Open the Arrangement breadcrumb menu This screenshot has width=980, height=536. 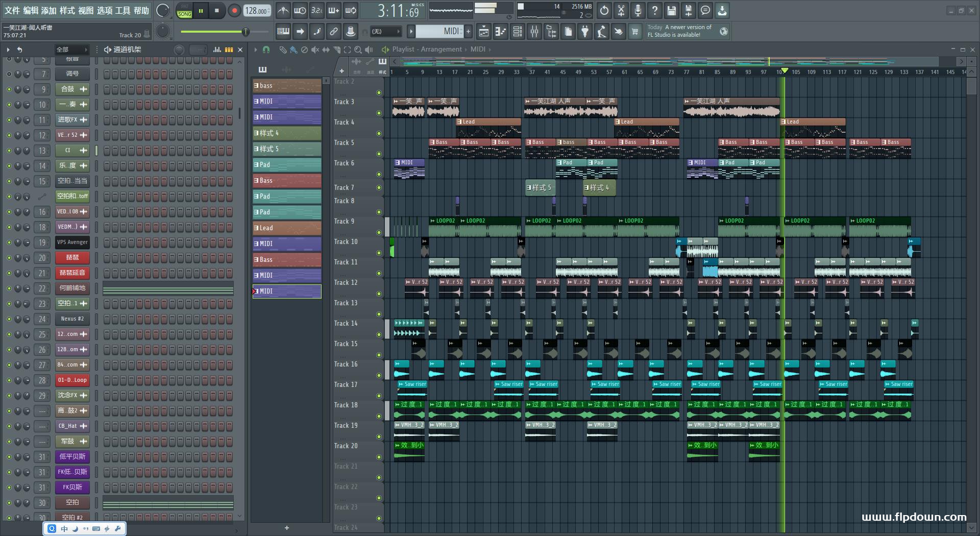[x=441, y=50]
